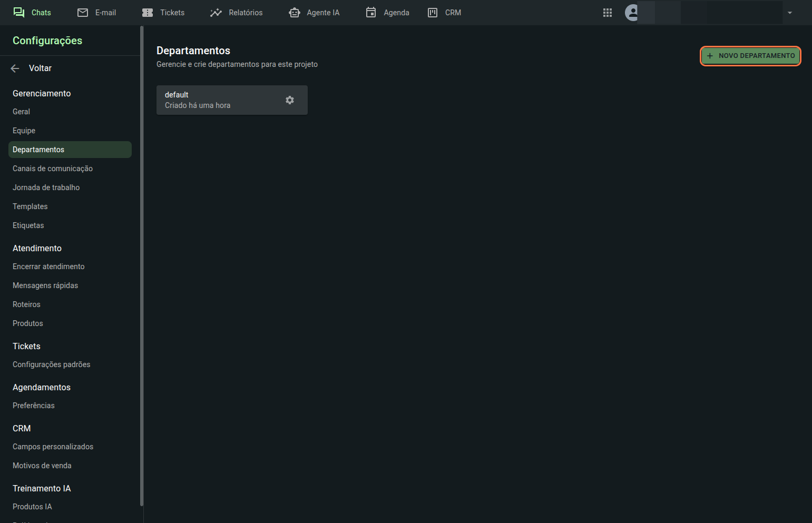This screenshot has width=812, height=523.
Task: Click the Tickets icon in top bar
Action: coord(148,13)
